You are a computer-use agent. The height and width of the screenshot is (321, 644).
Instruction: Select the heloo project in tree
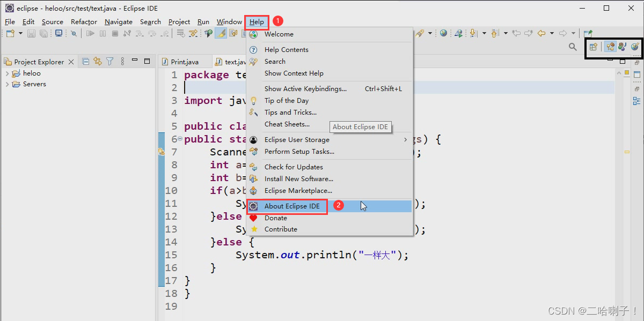click(x=32, y=73)
